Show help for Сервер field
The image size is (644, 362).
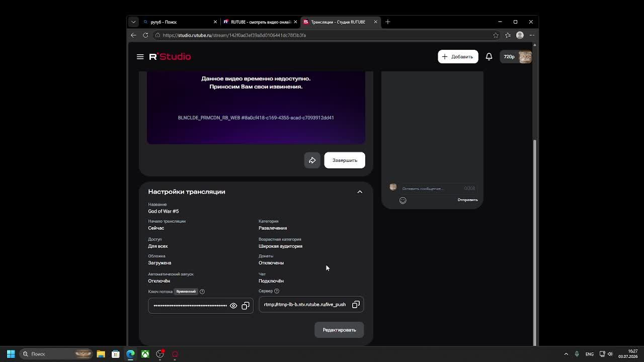pyautogui.click(x=277, y=291)
